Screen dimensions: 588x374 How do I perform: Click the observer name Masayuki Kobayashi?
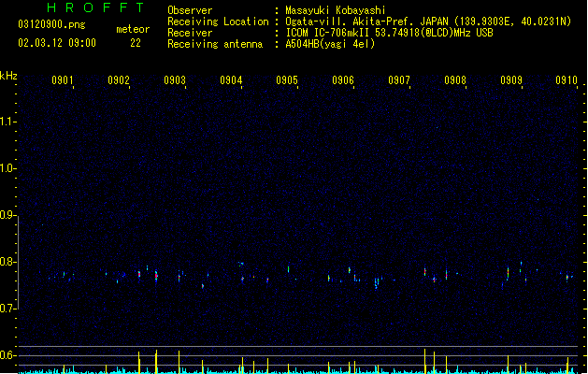tap(336, 10)
